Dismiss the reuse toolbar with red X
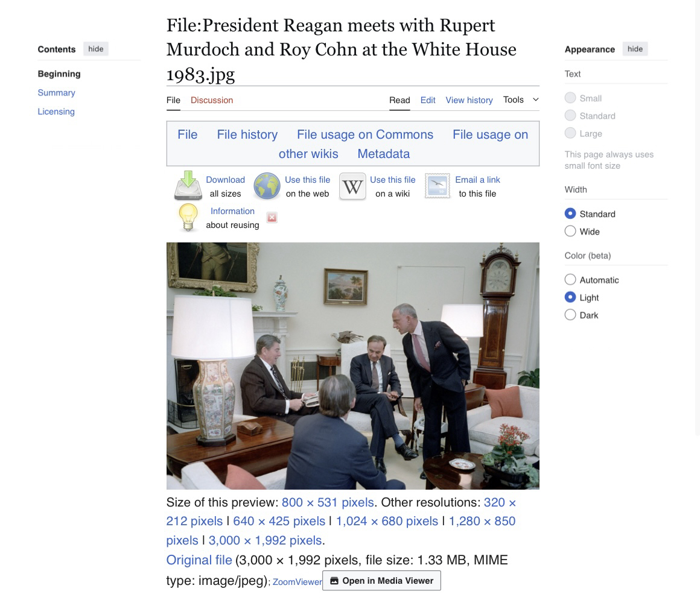 272,217
